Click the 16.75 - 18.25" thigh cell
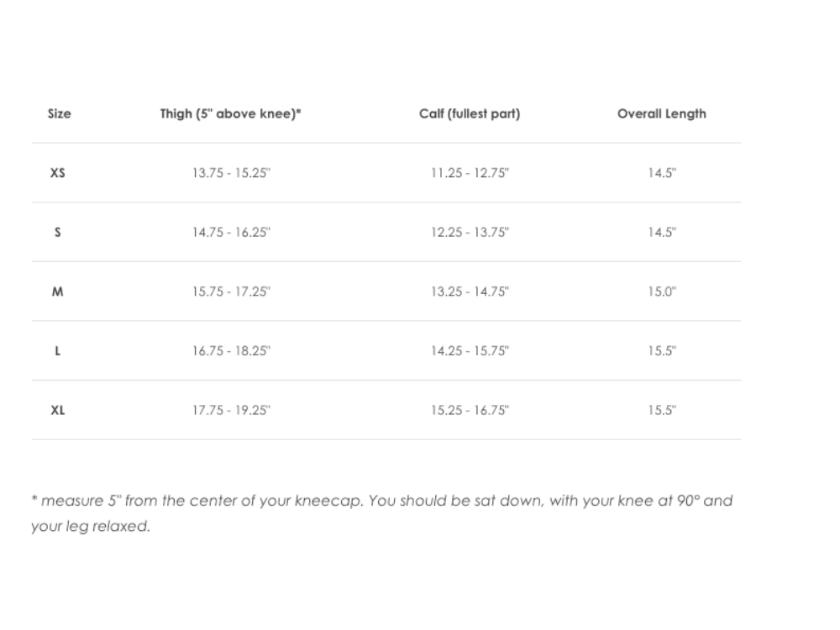Viewport: 840px width, 630px height. pos(232,351)
